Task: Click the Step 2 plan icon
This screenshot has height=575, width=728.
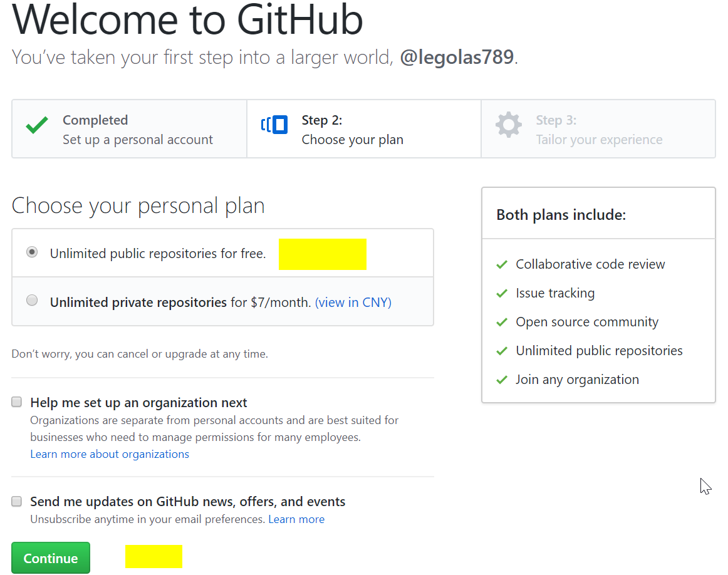Action: click(274, 125)
